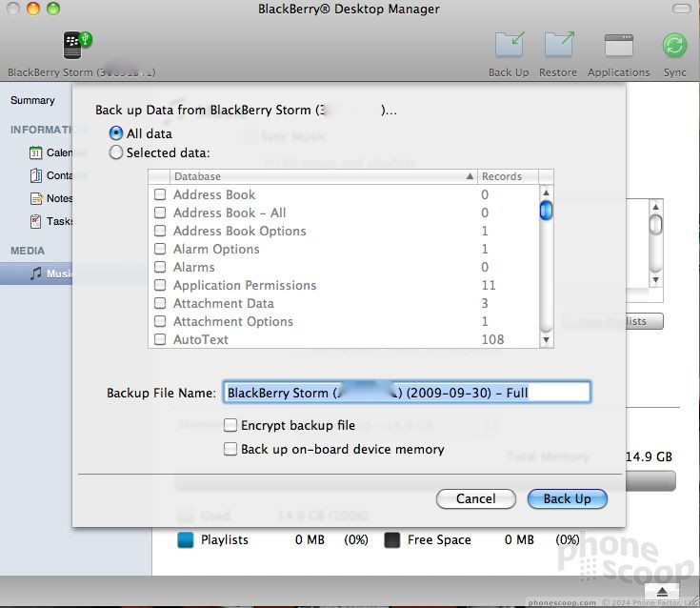This screenshot has width=700, height=608.
Task: Click the Notes icon in sidebar
Action: pos(36,198)
